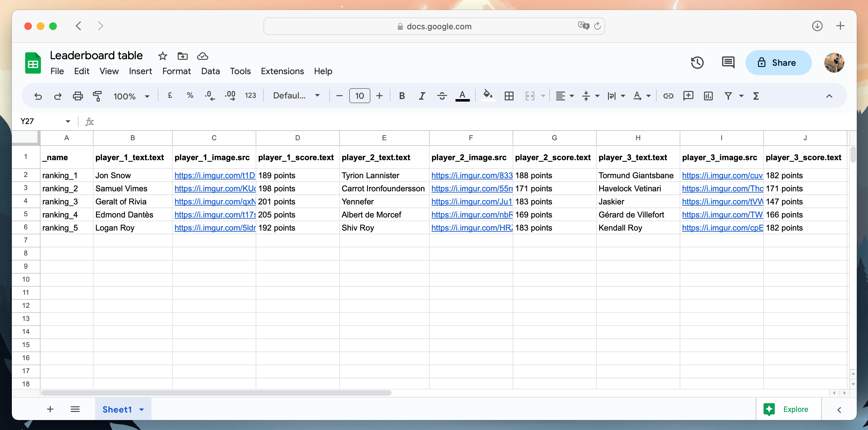Open the Data menu
This screenshot has width=868, height=430.
pyautogui.click(x=210, y=71)
